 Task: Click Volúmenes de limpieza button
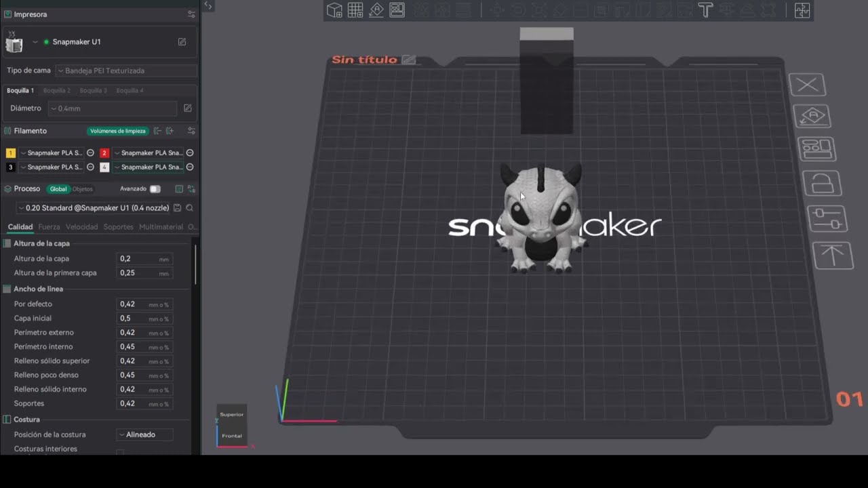click(x=117, y=131)
